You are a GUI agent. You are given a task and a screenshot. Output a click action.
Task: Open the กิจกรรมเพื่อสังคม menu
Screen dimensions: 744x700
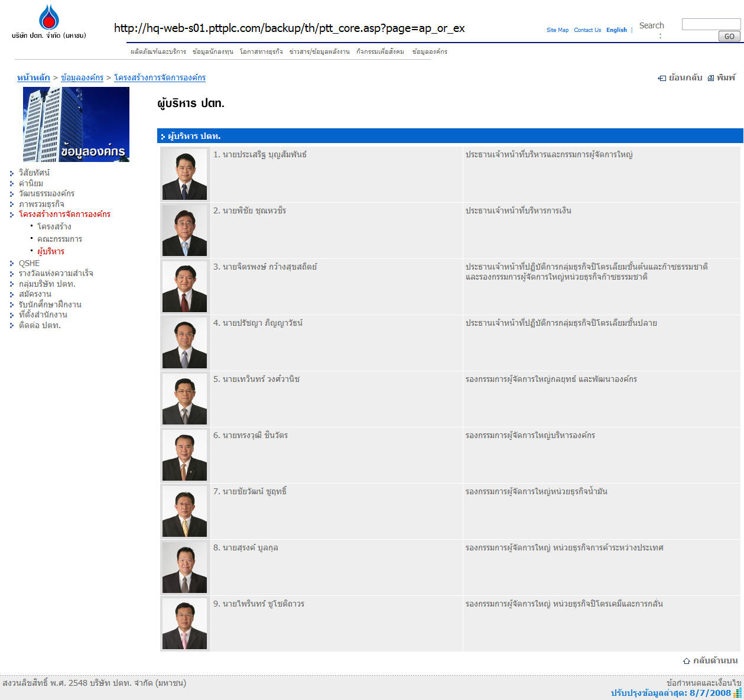pos(381,52)
